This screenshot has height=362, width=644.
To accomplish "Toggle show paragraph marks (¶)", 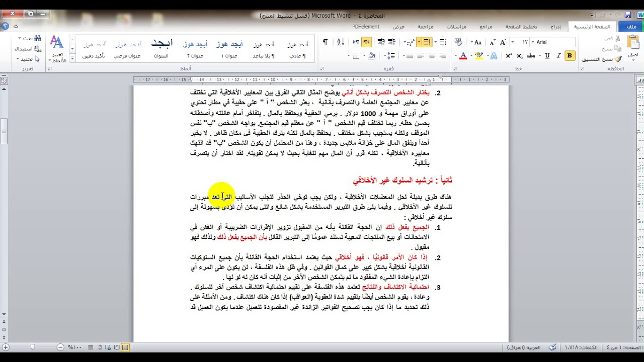I will (x=325, y=42).
